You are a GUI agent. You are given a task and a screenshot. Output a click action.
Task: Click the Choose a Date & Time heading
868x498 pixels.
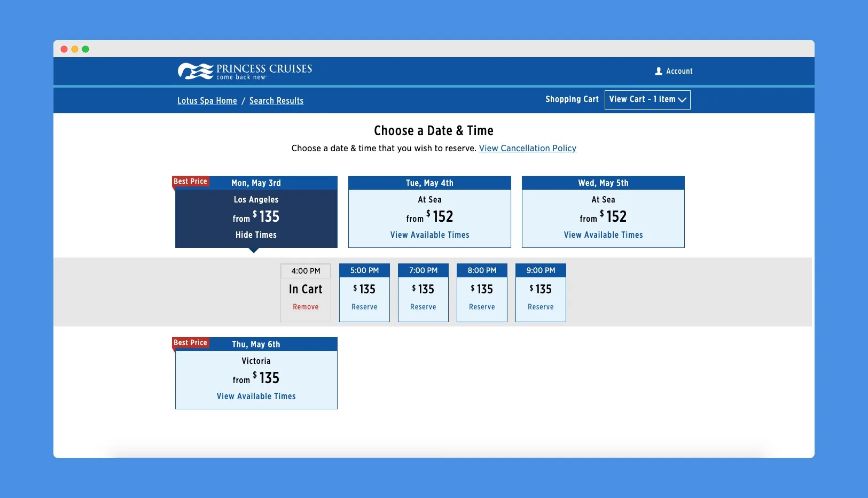(x=434, y=130)
